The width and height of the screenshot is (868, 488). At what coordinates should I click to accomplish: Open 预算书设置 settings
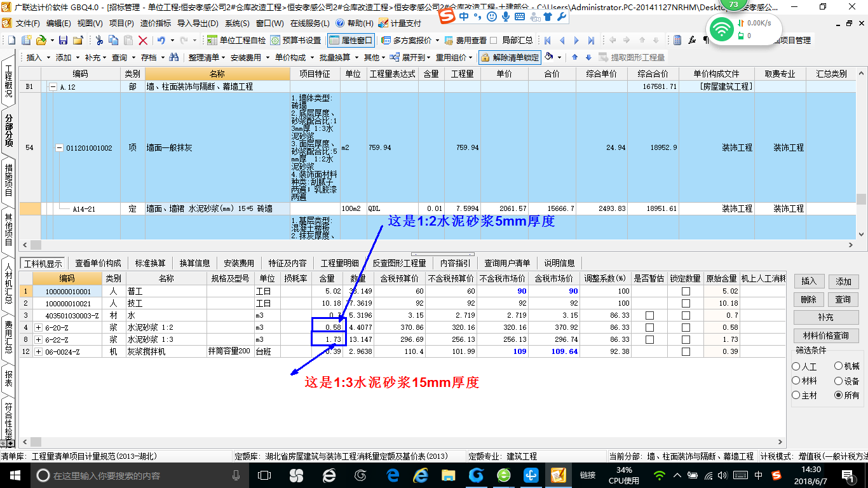(x=296, y=41)
